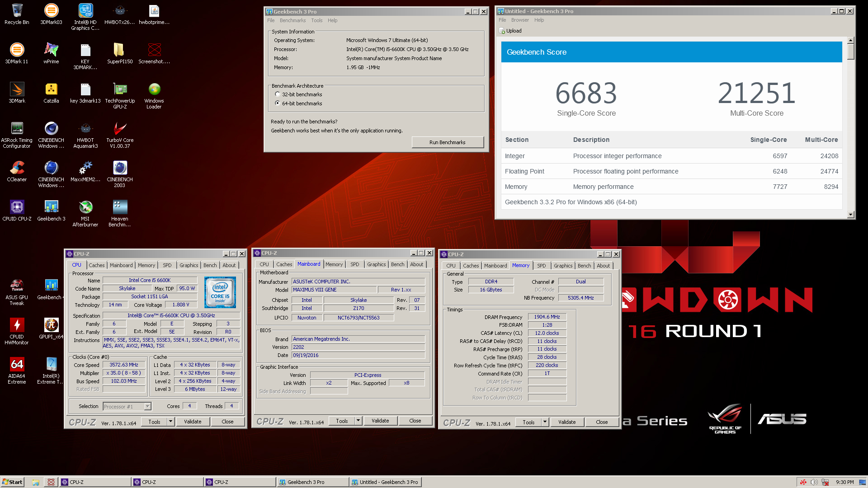Image resolution: width=868 pixels, height=488 pixels.
Task: Open MaxxMEM2 desktop icon
Action: [x=85, y=171]
